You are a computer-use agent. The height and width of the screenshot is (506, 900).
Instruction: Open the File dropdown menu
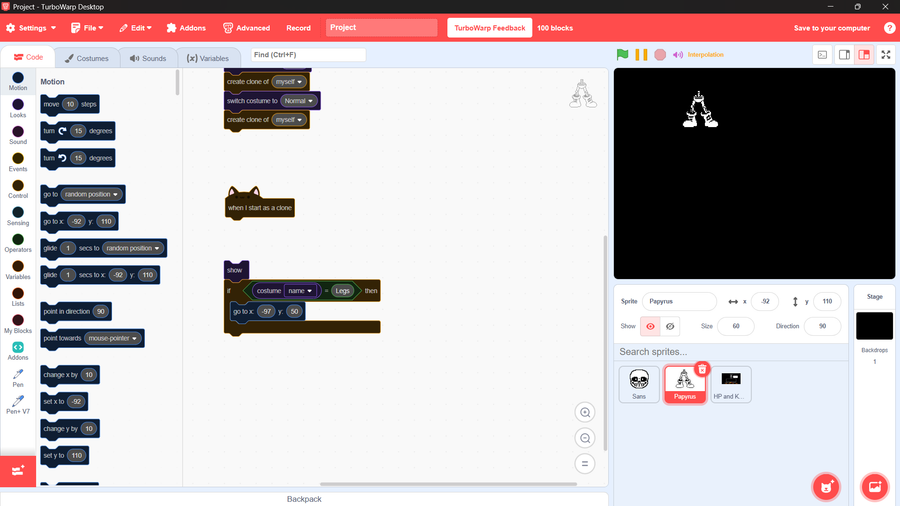(x=87, y=28)
